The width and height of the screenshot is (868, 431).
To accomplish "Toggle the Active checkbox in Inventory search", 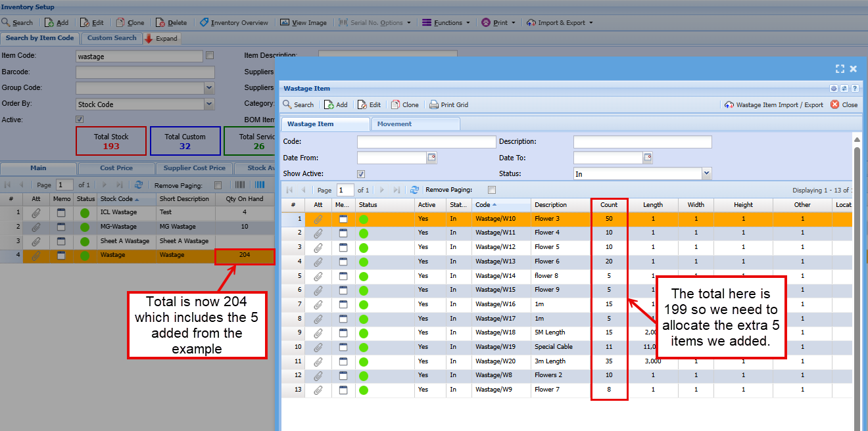I will pos(80,120).
